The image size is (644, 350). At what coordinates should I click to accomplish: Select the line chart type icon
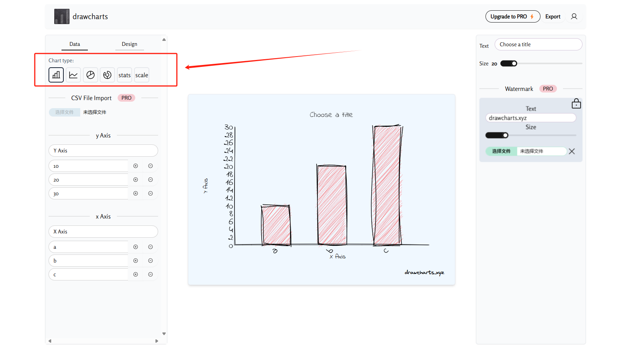click(73, 75)
